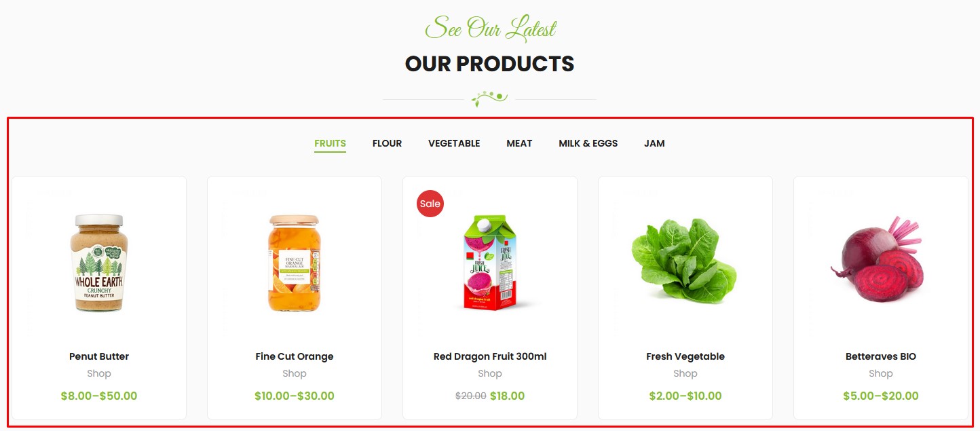Viewport: 980px width, 431px height.
Task: Click the Shop link under Betteraves BIO
Action: click(881, 373)
